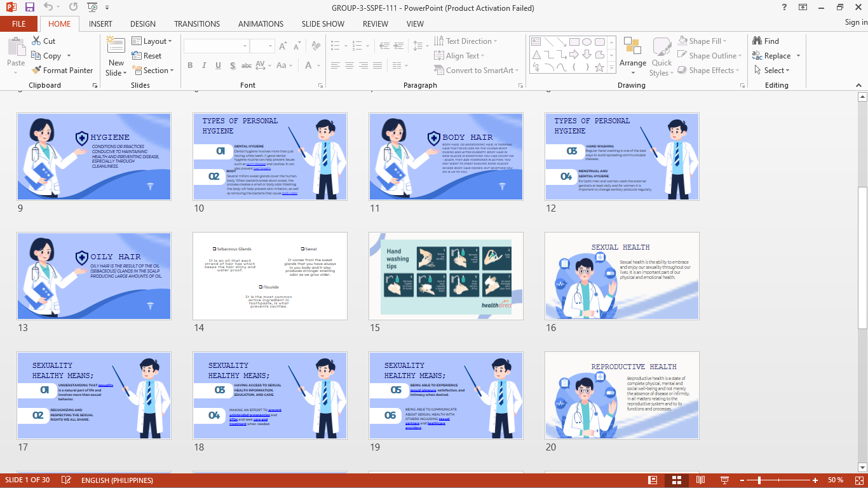868x488 pixels.
Task: Open the Select dropdown in Editing
Action: pyautogui.click(x=772, y=70)
